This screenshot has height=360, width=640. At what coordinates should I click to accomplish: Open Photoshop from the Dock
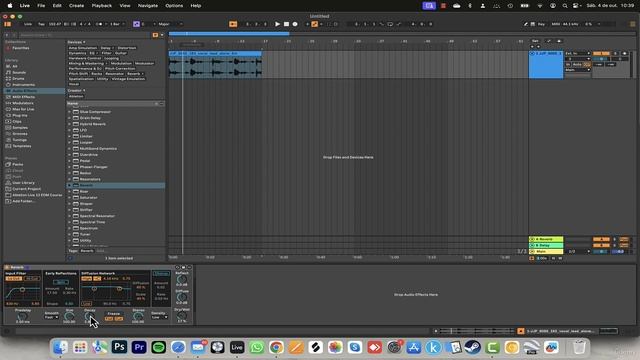[119, 347]
